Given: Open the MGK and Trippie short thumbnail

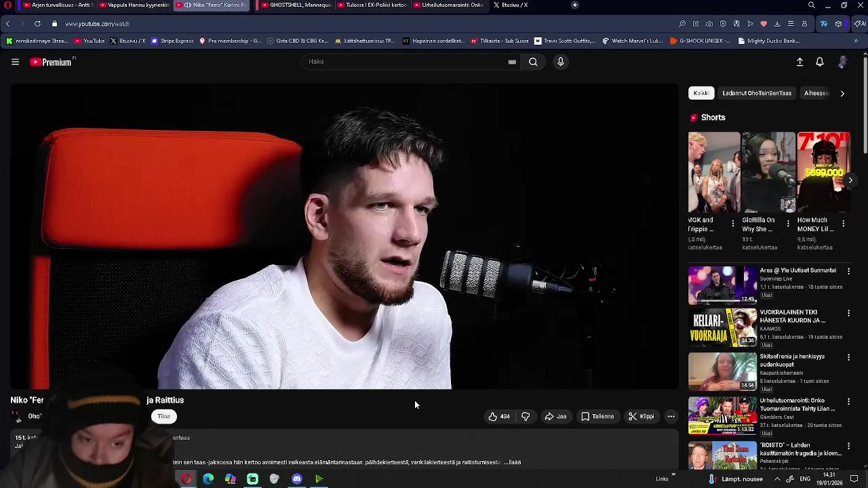Looking at the screenshot, I should tap(714, 173).
